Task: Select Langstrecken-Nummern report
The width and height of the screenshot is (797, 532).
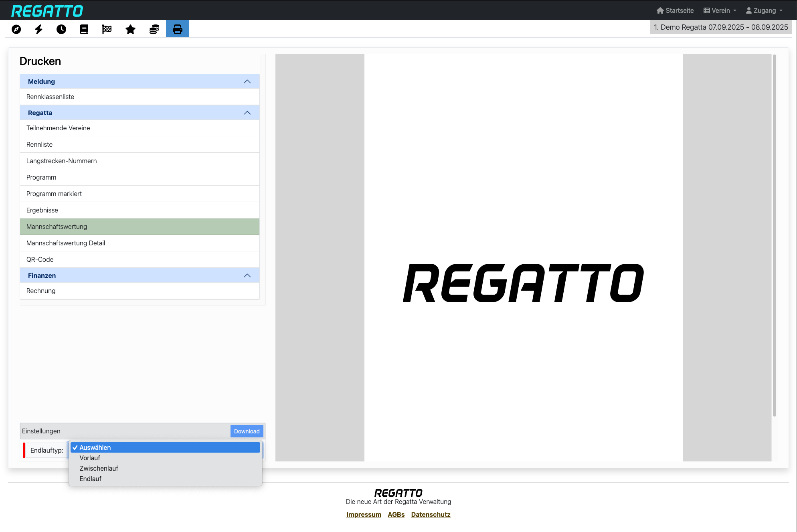Action: (140, 161)
